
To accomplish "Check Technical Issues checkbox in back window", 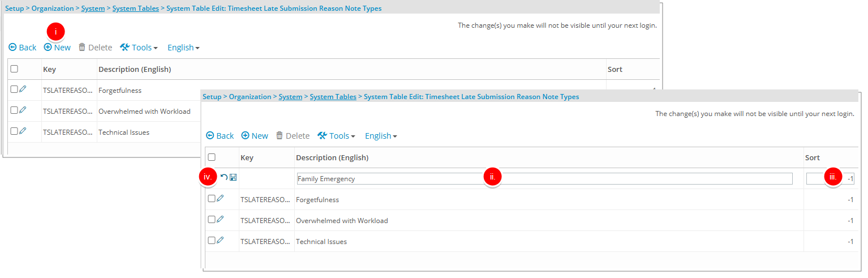I will (14, 131).
